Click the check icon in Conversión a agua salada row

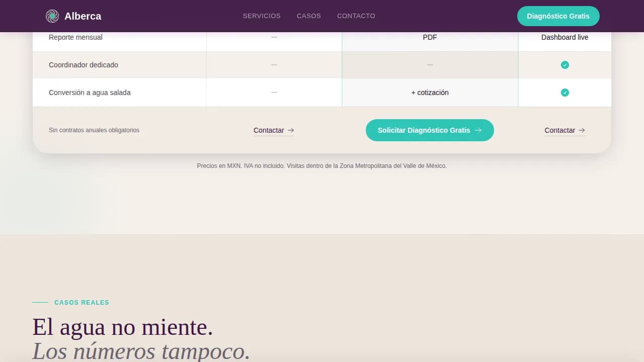point(565,93)
